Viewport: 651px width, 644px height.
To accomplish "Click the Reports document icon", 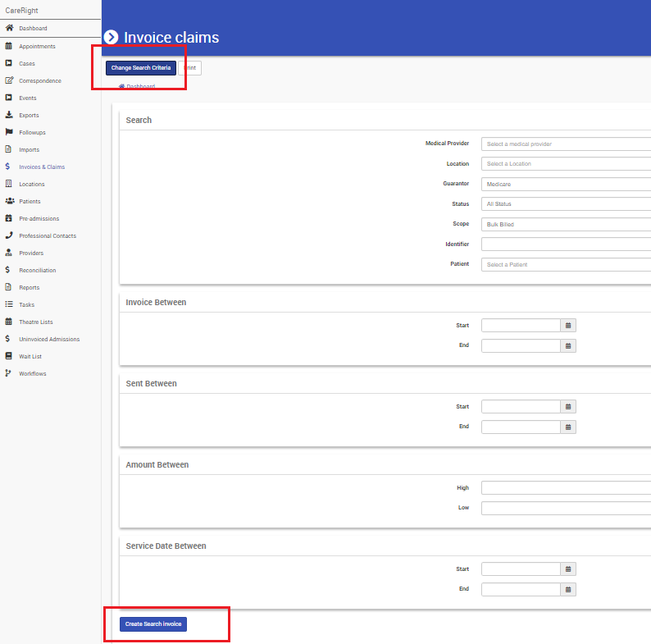I will [8, 287].
